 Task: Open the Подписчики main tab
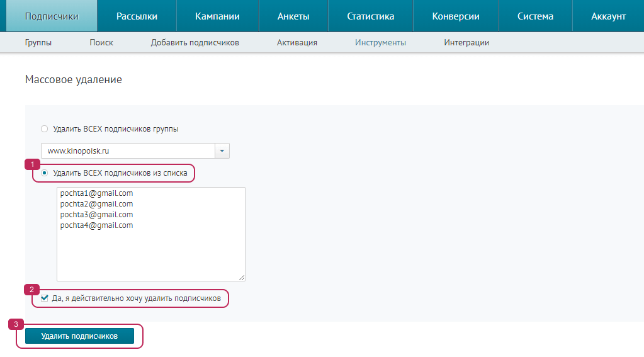(52, 16)
